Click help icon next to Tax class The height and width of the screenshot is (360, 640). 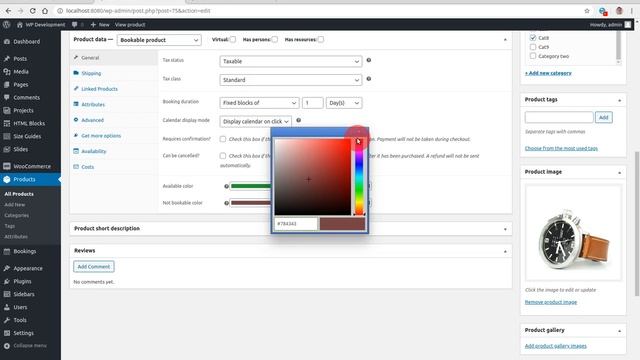[x=369, y=79]
